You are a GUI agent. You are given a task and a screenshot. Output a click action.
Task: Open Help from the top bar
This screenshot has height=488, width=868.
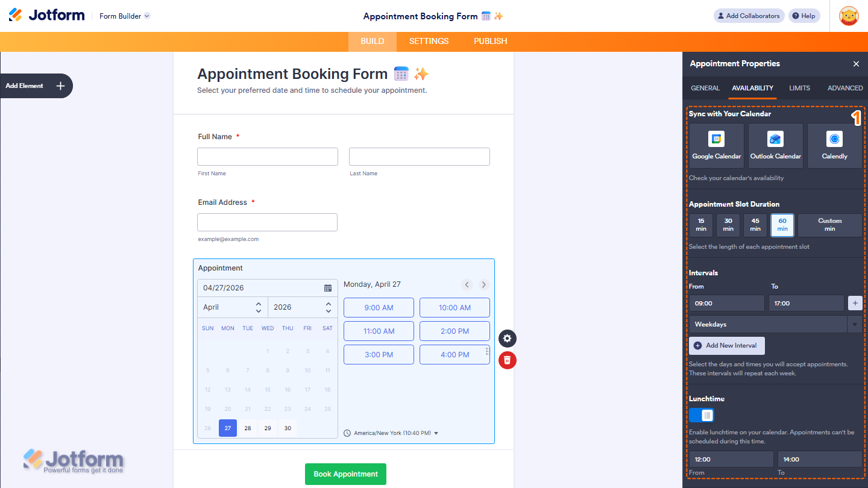[804, 15]
